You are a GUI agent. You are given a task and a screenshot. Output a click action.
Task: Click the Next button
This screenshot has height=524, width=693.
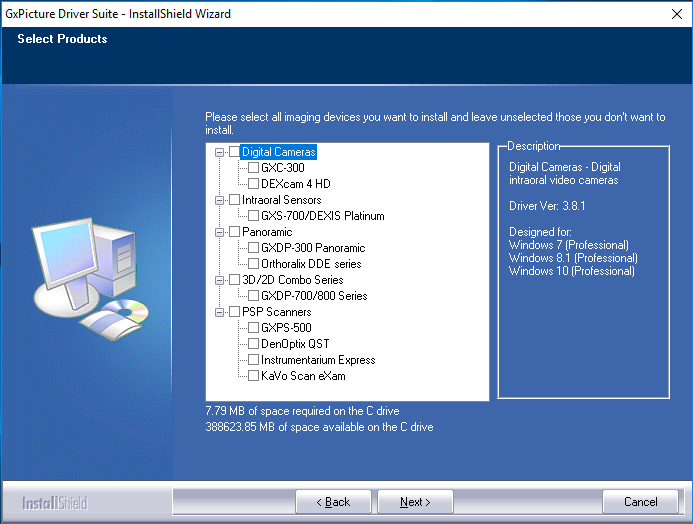point(415,502)
